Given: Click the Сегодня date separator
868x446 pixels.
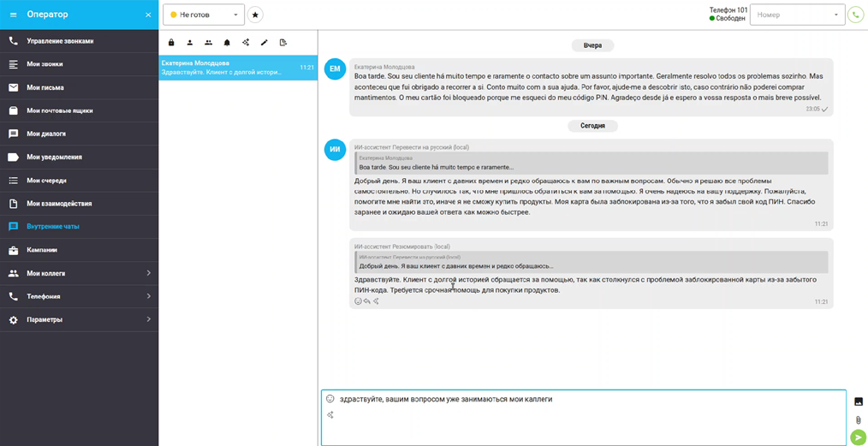Looking at the screenshot, I should click(592, 126).
